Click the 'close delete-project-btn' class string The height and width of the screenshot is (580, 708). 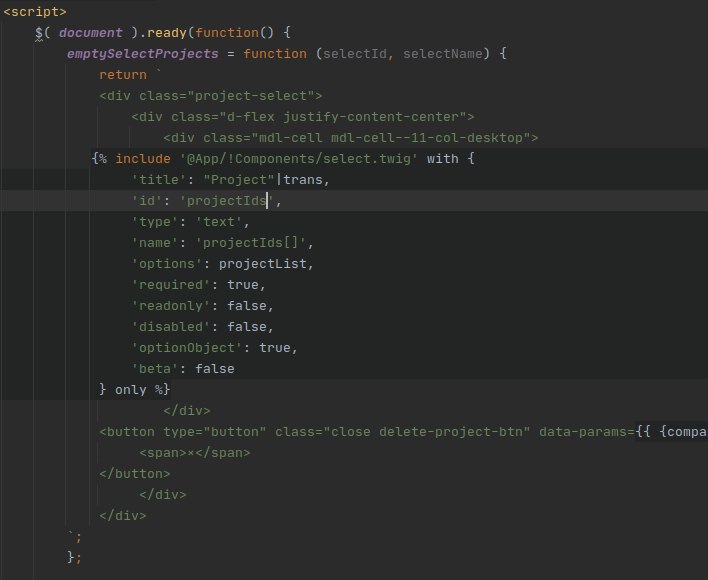pos(426,432)
